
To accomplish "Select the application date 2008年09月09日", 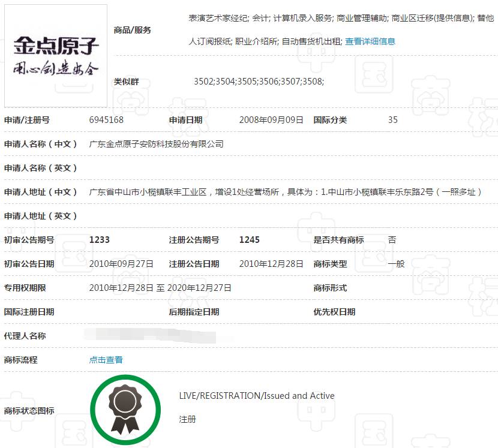I will tap(271, 120).
